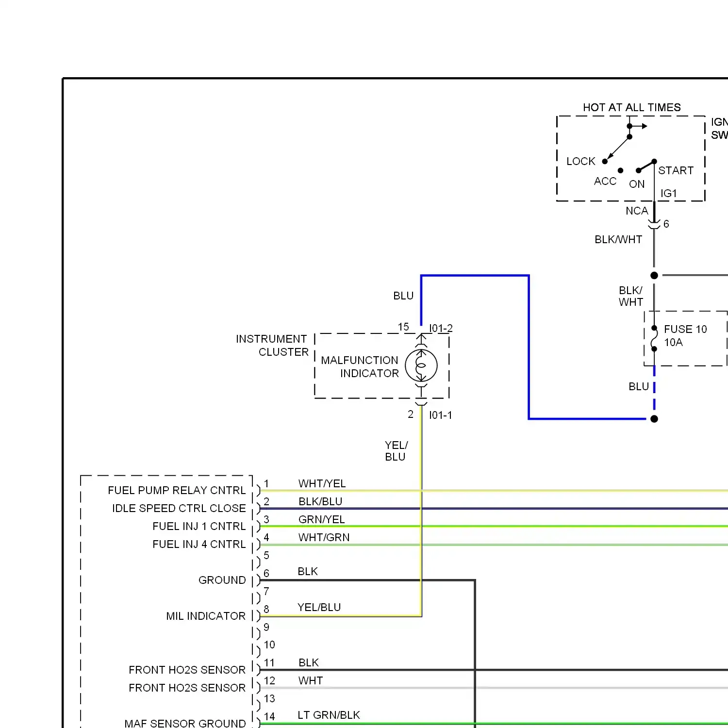728x728 pixels.
Task: Click the module pin number 10
Action: (x=269, y=645)
